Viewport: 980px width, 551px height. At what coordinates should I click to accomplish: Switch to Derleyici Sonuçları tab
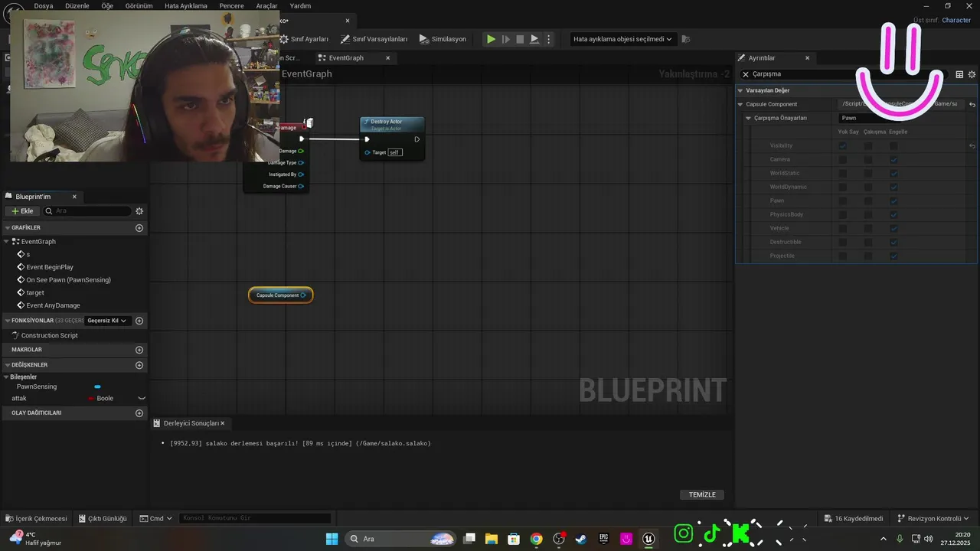point(191,423)
